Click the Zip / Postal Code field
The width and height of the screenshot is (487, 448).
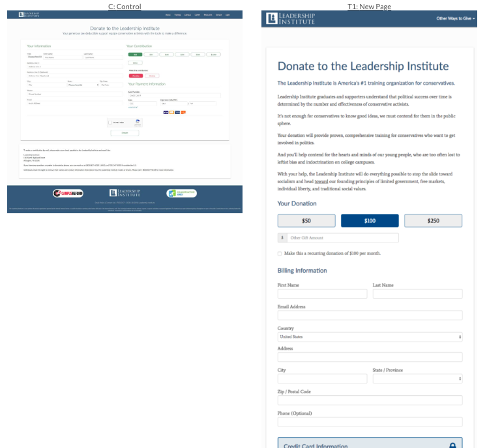[370, 400]
